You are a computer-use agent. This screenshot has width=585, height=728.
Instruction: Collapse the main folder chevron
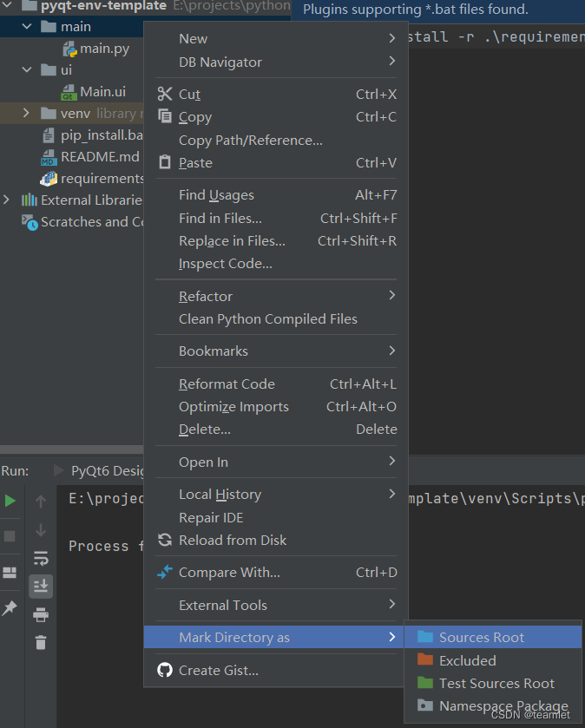pyautogui.click(x=27, y=27)
